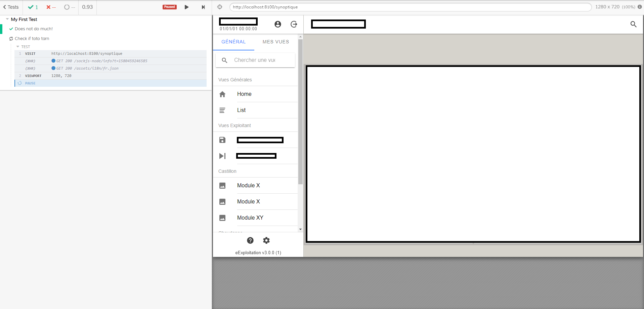
Task: Open the selector playground crosshair icon
Action: (x=220, y=7)
